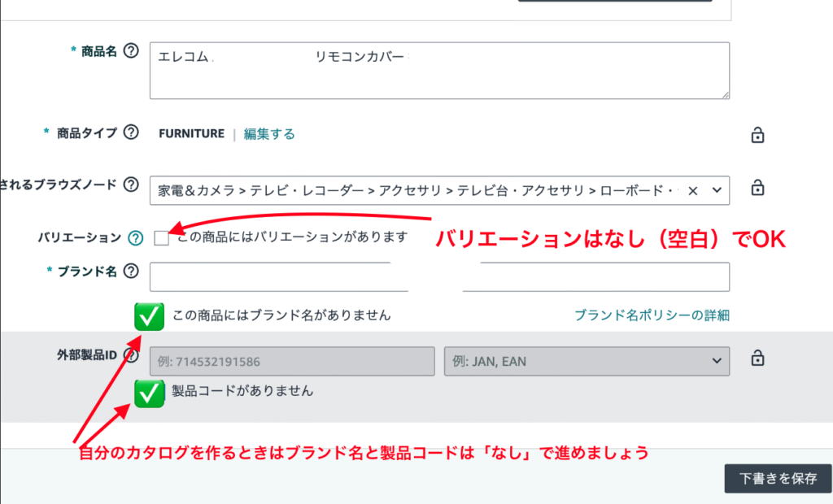Screen dimensions: 833x504
Task: Toggle この商品にはブランド名がありません checkbox
Action: click(150, 316)
